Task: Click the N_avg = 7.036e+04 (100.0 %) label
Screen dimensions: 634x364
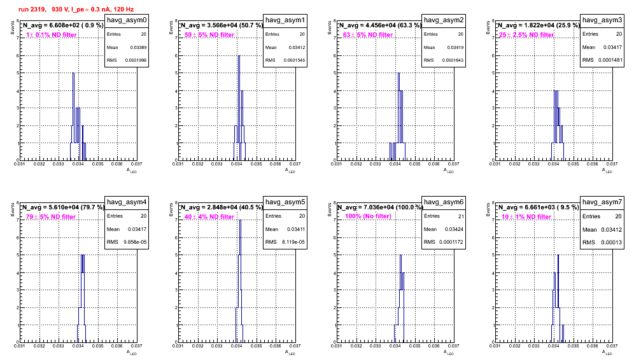Action: coord(379,207)
